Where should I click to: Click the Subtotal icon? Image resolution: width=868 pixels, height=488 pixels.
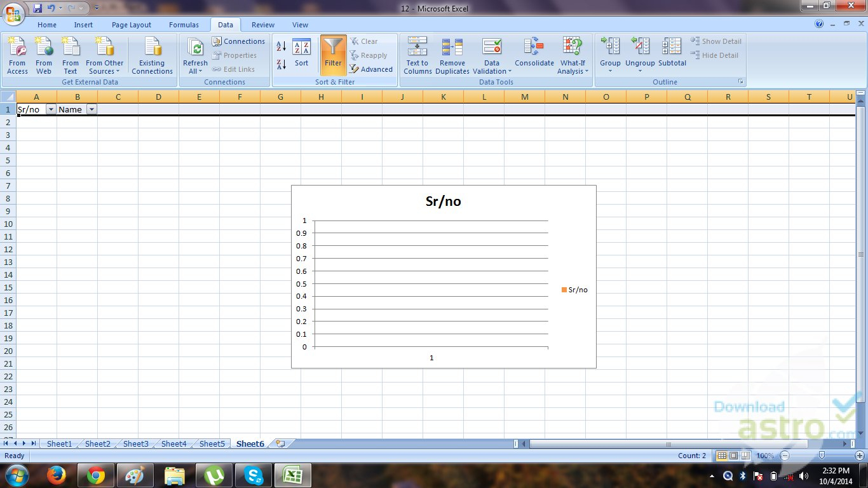pyautogui.click(x=672, y=52)
